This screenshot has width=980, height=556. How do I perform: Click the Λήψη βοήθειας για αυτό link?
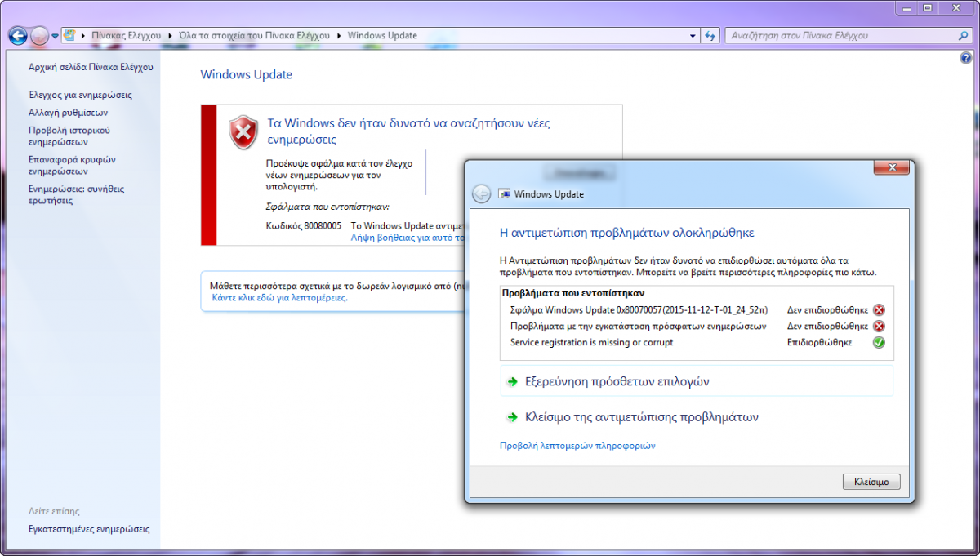(x=408, y=238)
